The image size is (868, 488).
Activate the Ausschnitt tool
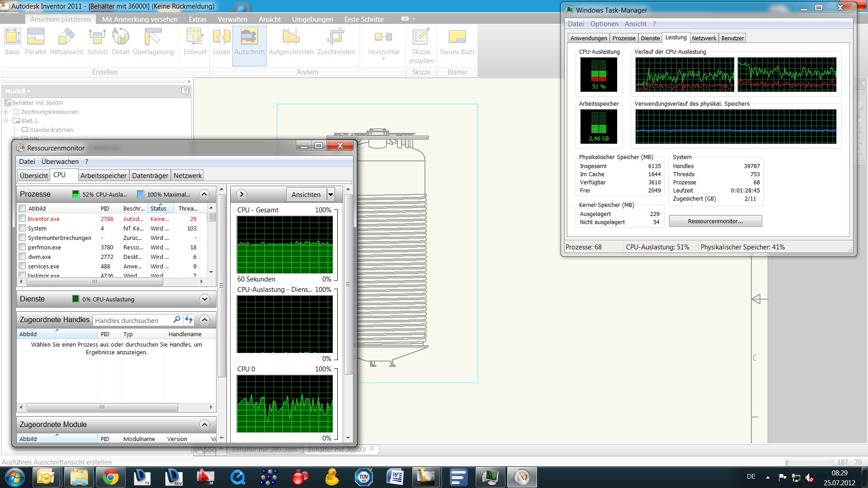pos(249,46)
